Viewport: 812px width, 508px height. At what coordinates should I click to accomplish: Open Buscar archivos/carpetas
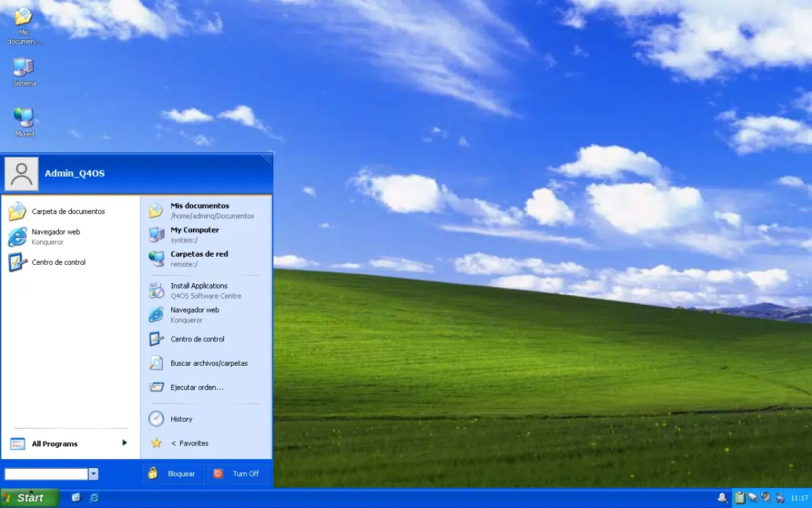click(x=209, y=363)
